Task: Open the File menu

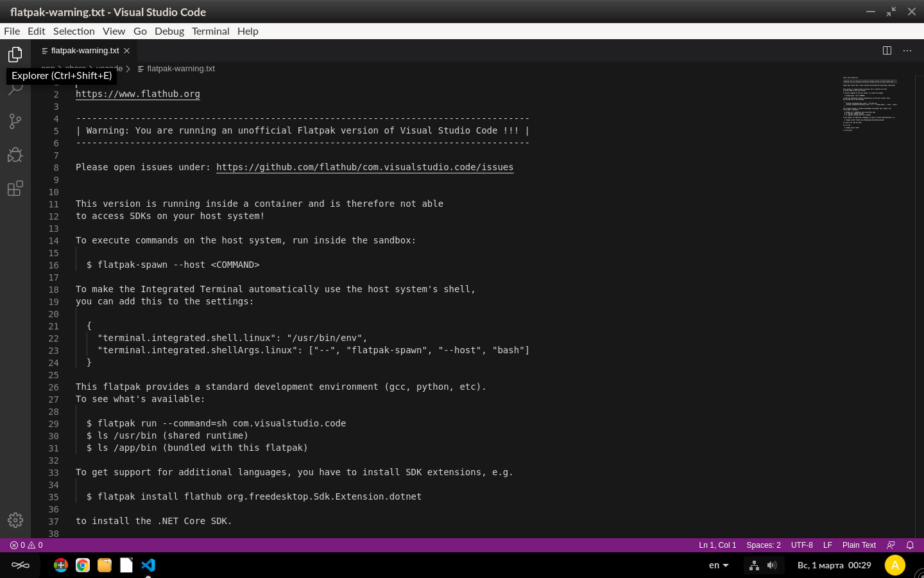Action: tap(12, 31)
